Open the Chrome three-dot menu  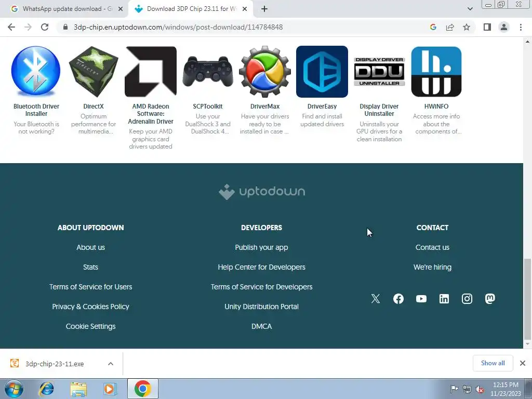(x=521, y=27)
